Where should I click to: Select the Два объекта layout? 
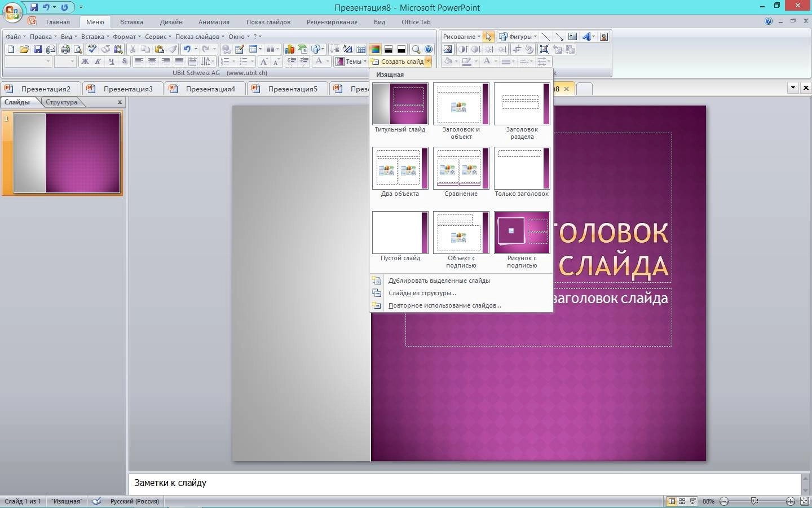pos(400,172)
